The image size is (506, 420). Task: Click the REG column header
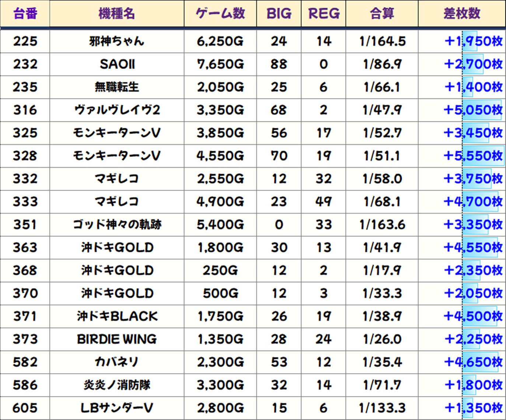324,14
